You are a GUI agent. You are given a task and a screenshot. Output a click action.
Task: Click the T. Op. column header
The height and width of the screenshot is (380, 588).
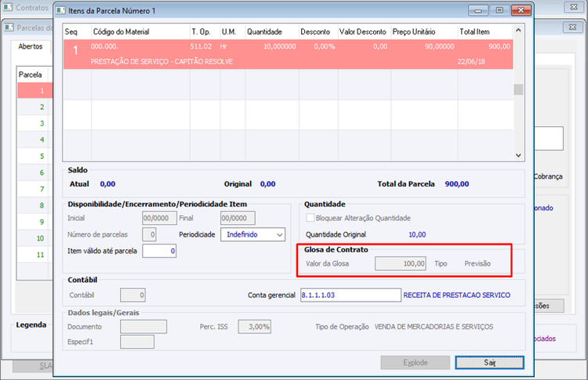pos(205,32)
